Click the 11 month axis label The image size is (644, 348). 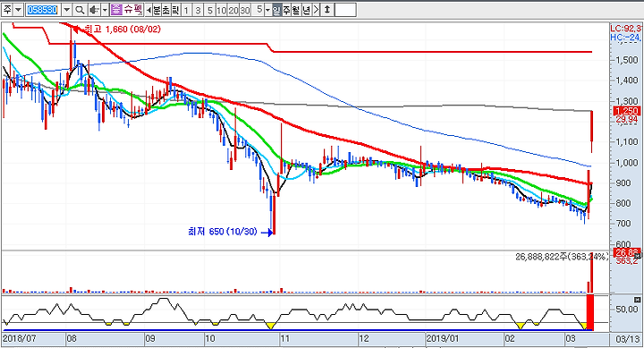click(x=284, y=339)
